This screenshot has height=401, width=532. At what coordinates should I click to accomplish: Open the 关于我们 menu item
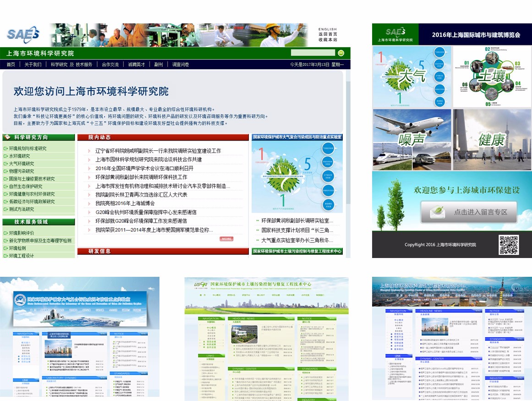click(33, 65)
